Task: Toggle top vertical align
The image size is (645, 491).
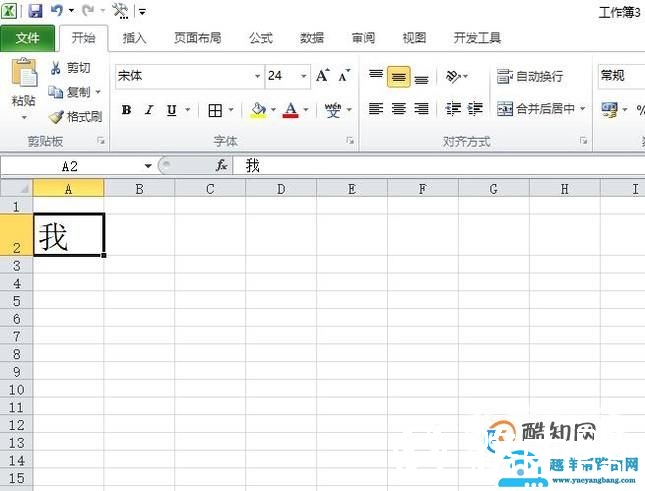Action: [x=376, y=76]
